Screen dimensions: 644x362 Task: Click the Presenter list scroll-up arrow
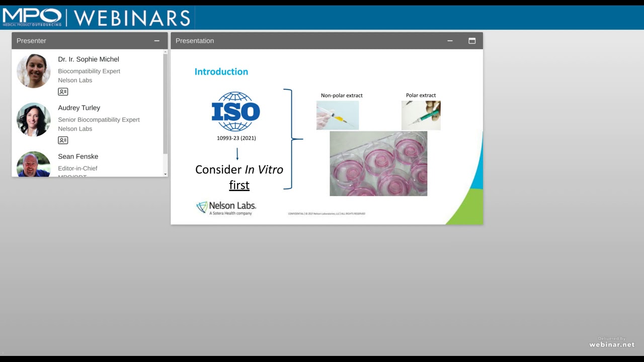click(x=165, y=51)
